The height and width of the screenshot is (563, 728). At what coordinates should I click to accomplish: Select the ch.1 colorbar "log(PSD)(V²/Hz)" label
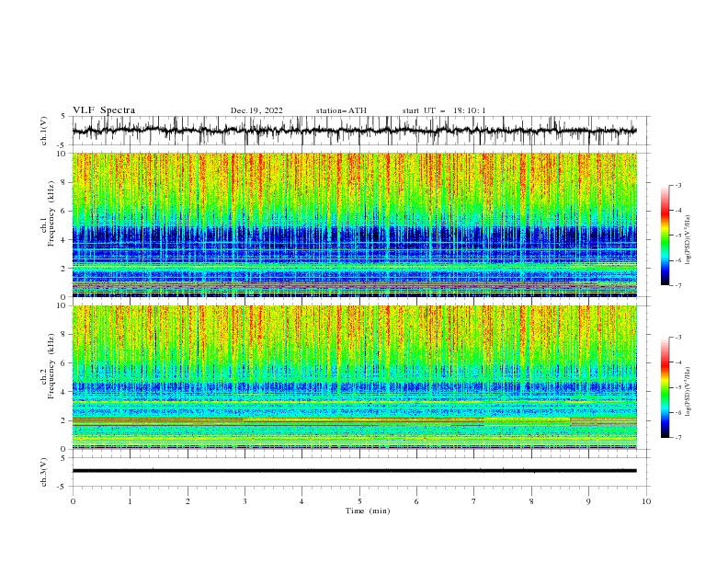(688, 239)
